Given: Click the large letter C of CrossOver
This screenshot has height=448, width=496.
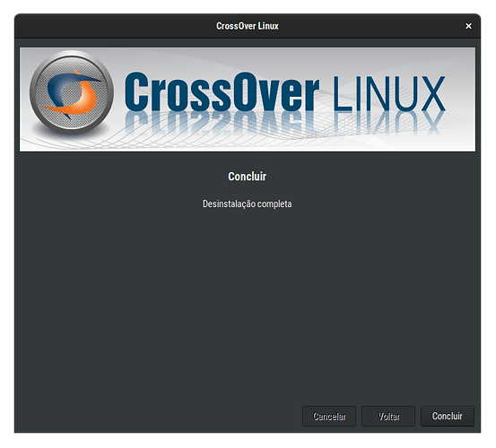Looking at the screenshot, I should coord(137,91).
